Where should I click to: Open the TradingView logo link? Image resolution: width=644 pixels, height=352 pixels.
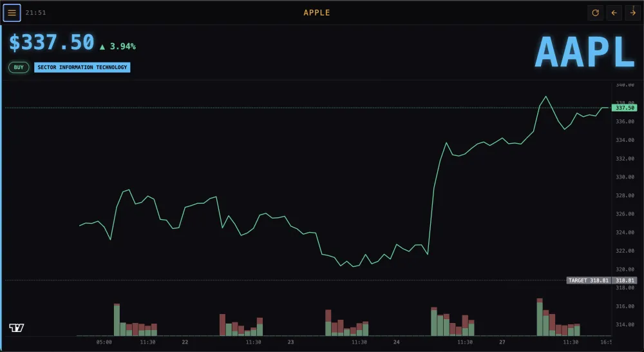17,328
